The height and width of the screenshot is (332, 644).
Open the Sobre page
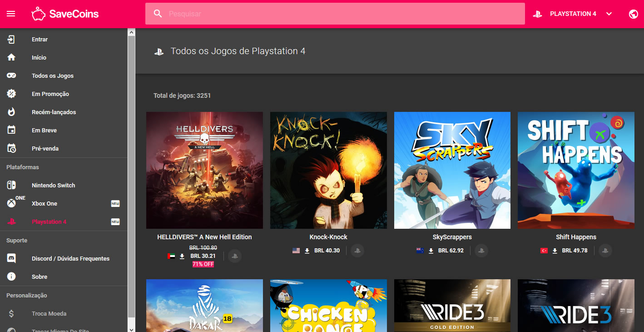pos(64,277)
